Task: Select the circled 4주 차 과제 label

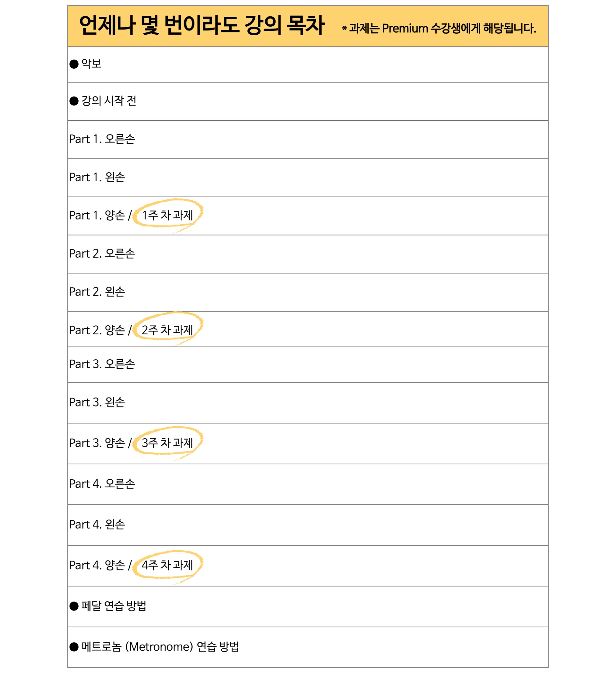Action: (167, 565)
